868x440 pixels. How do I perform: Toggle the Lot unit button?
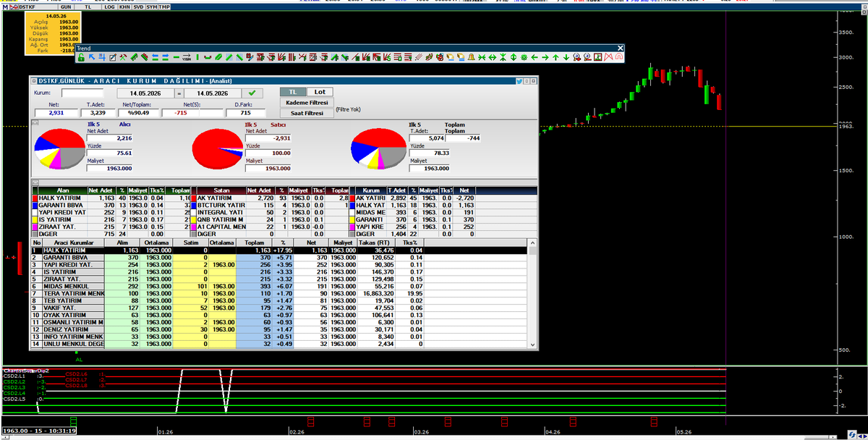tap(319, 92)
